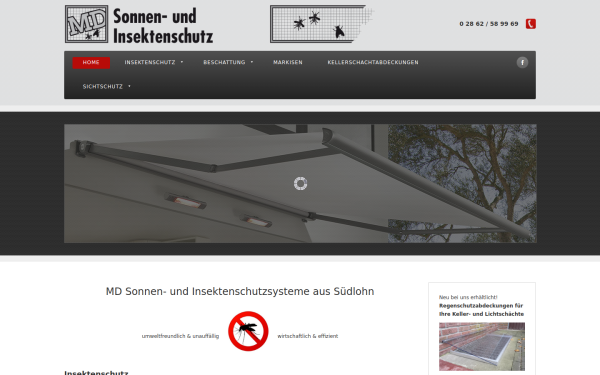The height and width of the screenshot is (375, 600).
Task: Open the cellar shaft cover thumbnail
Action: point(482,346)
